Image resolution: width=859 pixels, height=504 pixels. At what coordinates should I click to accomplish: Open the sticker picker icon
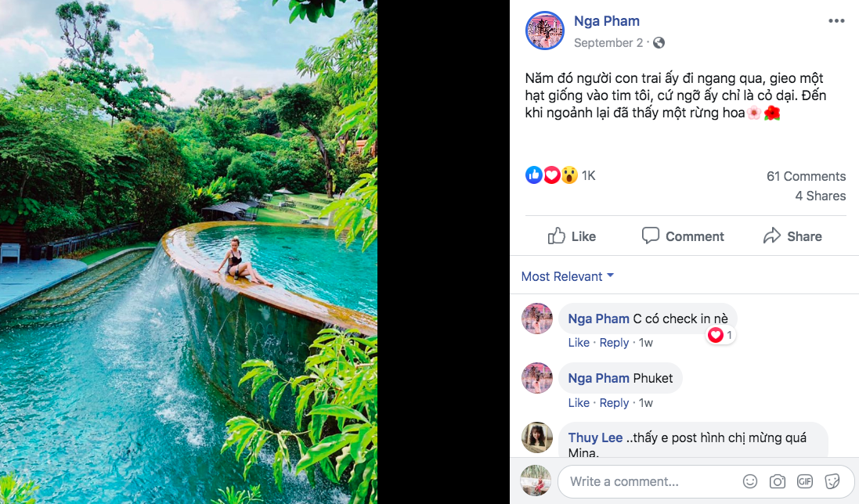click(832, 481)
